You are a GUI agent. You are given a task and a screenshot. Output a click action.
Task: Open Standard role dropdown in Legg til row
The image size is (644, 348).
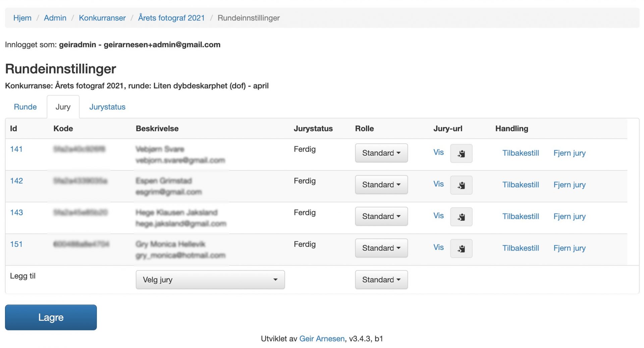[381, 280]
